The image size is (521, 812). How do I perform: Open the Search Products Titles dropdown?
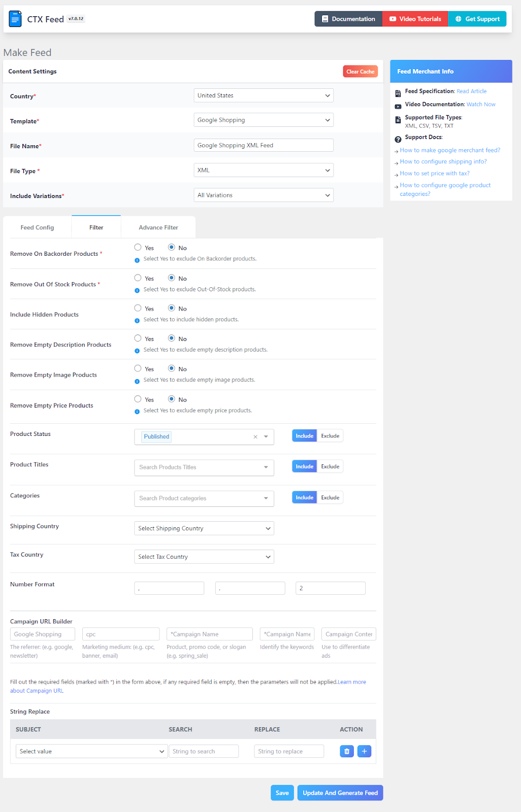tap(204, 467)
